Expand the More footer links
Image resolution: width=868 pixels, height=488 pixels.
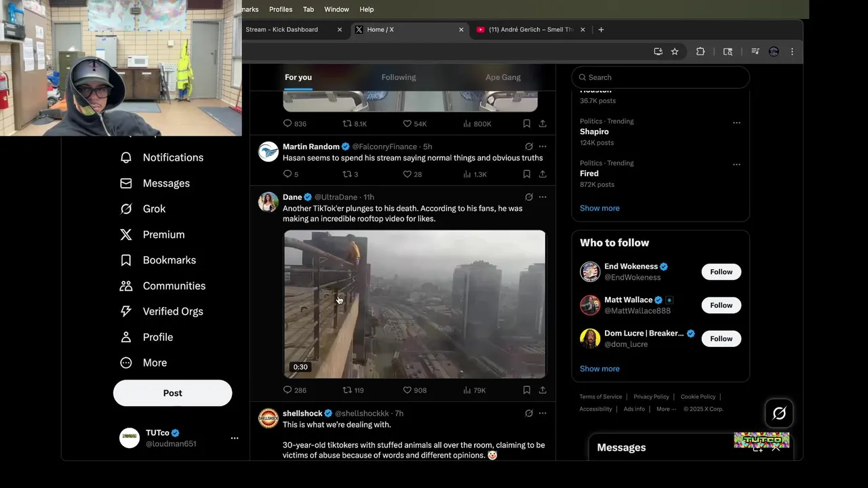666,409
